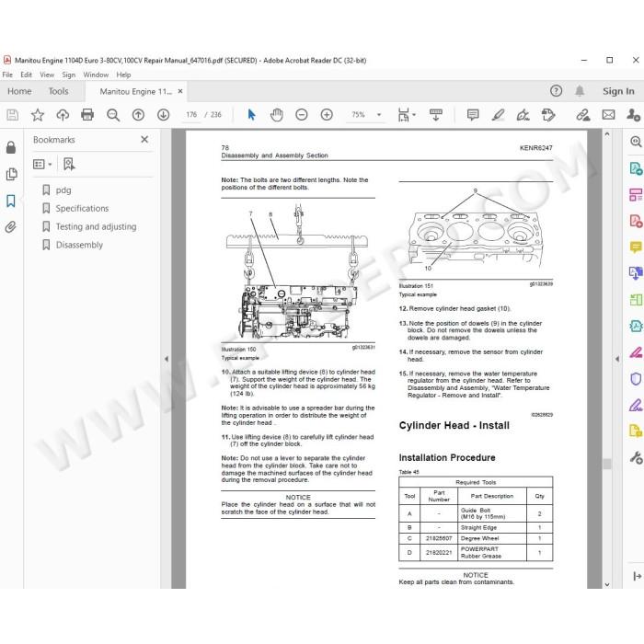Click the upload to cloud icon
This screenshot has height=644, width=644.
tap(63, 115)
